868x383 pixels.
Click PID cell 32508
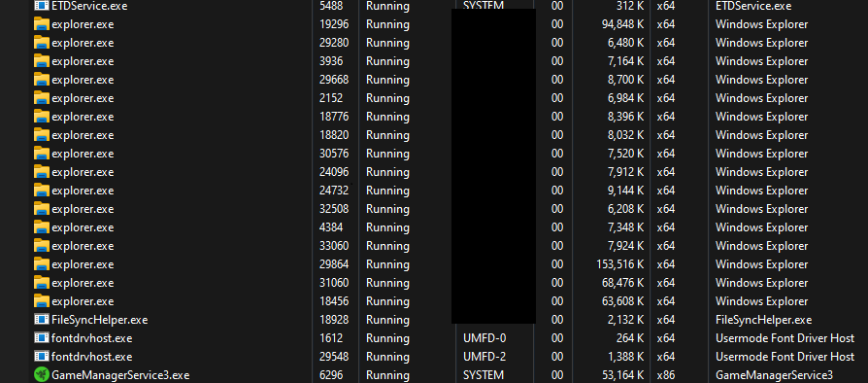click(334, 209)
